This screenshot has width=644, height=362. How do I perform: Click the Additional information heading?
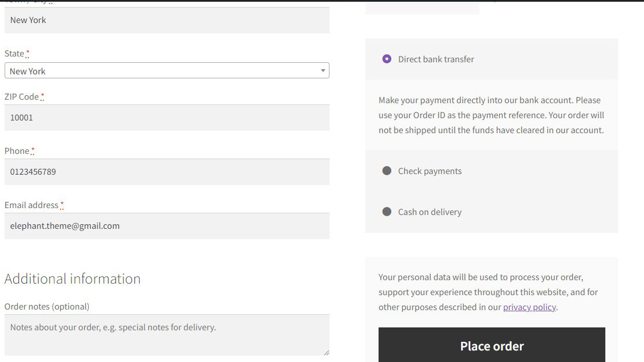pos(72,278)
